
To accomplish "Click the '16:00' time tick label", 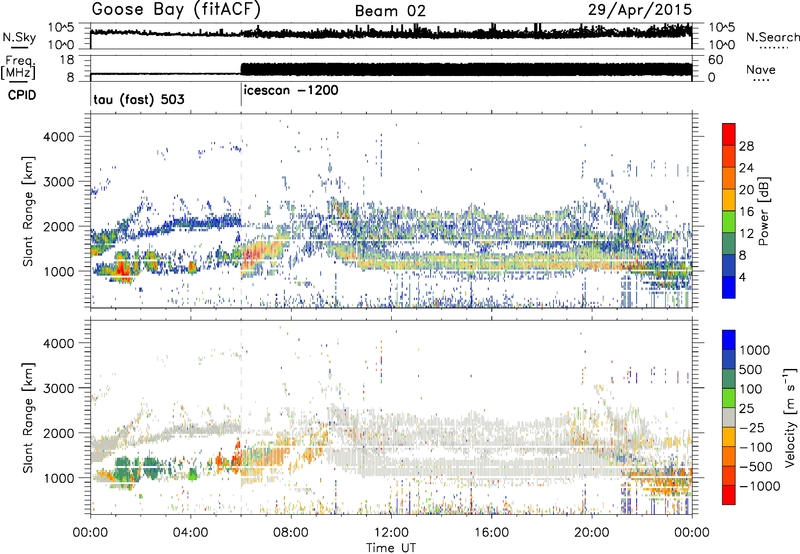I will 491,533.
